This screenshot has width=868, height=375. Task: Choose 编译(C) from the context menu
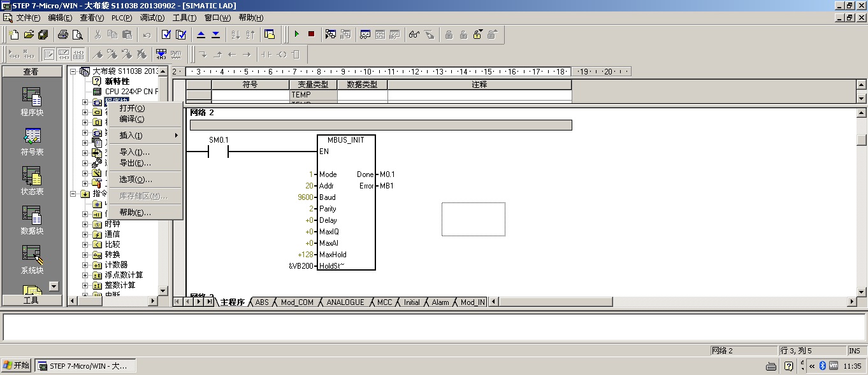132,119
